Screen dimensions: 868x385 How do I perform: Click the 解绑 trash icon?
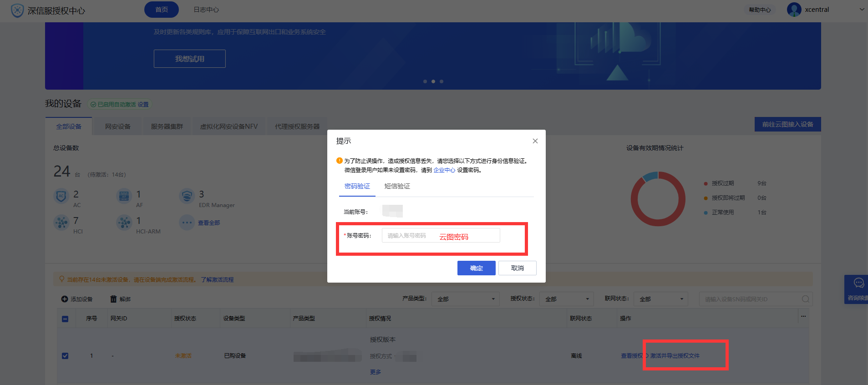tap(113, 299)
